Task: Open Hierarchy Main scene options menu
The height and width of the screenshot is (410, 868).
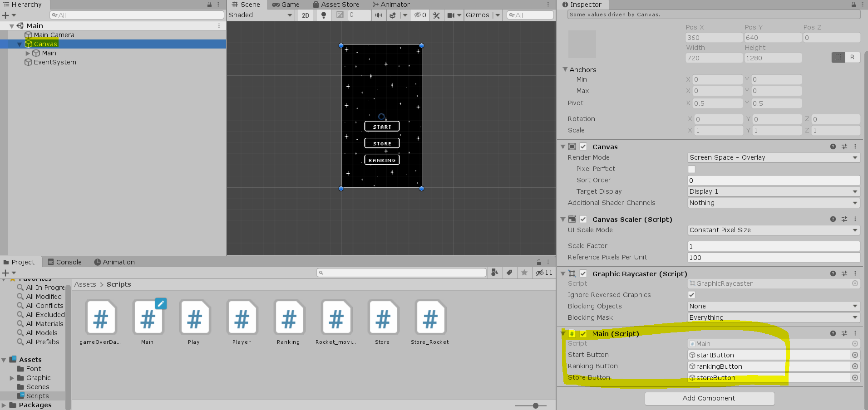Action: pyautogui.click(x=219, y=26)
